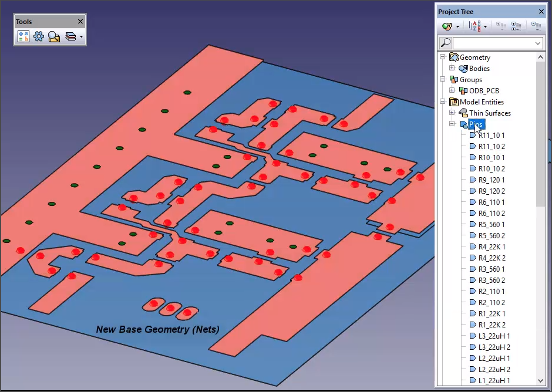Open the folder search tool icon
Screen dimensions: 552x392
(x=54, y=36)
